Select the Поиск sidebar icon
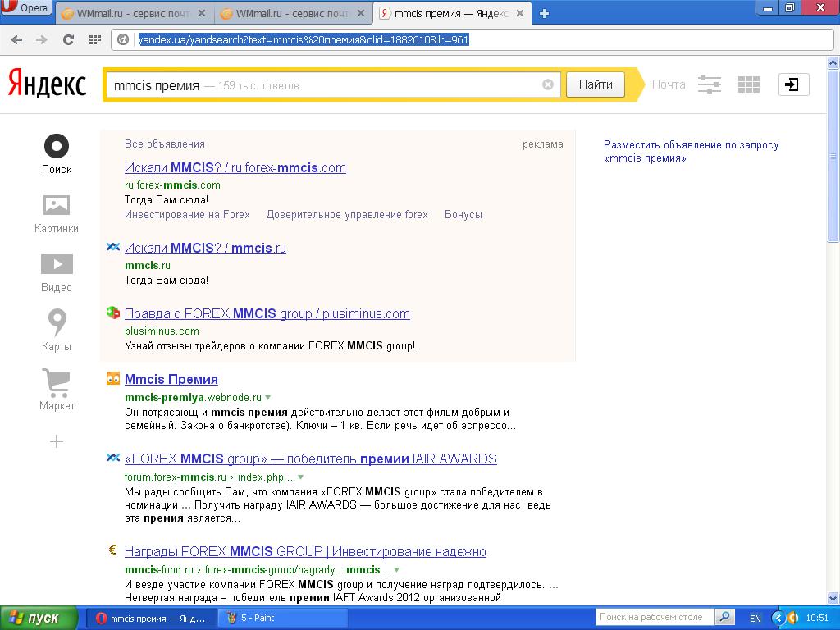 tap(57, 146)
